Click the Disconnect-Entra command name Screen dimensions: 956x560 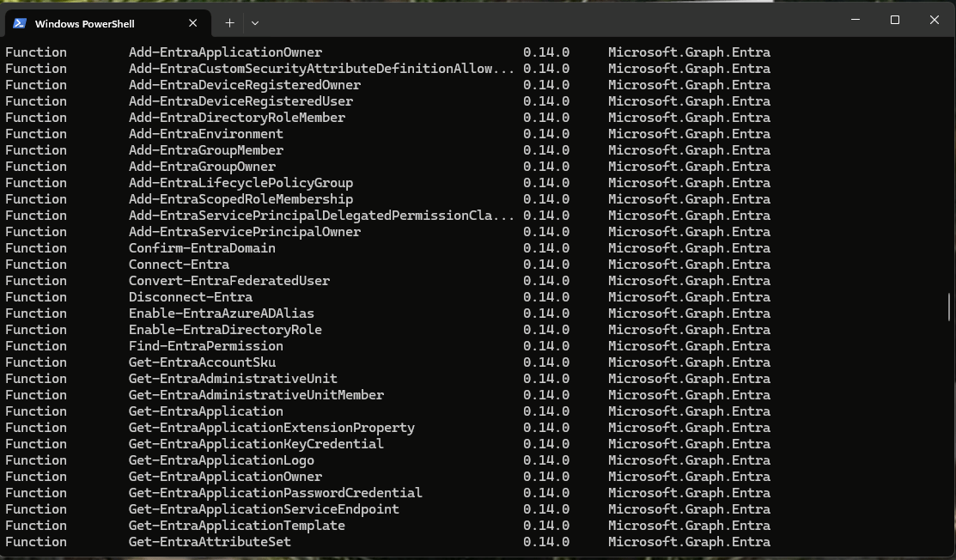[190, 297]
